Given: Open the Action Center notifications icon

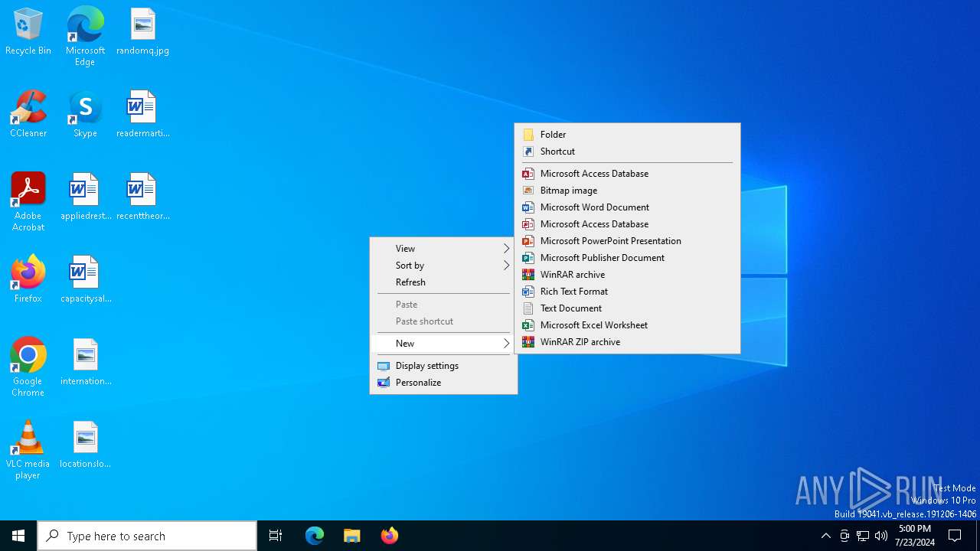Looking at the screenshot, I should tap(955, 536).
